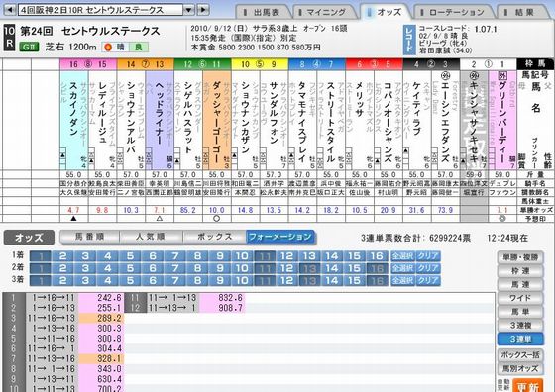Click the レコード label icon
The height and width of the screenshot is (392, 555).
pyautogui.click(x=409, y=40)
